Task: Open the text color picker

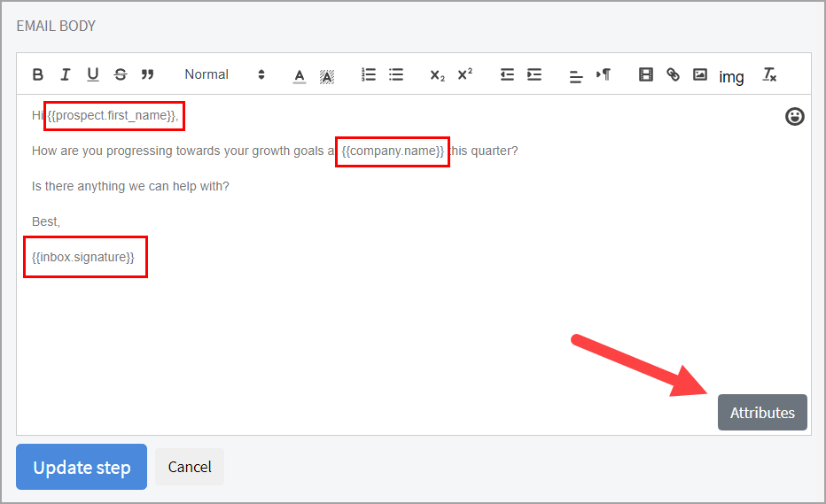Action: [x=300, y=75]
